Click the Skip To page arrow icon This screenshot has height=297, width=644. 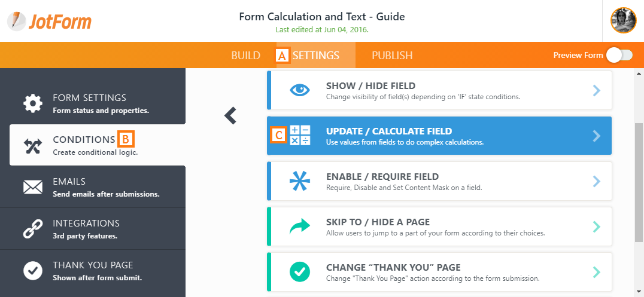pyautogui.click(x=300, y=226)
